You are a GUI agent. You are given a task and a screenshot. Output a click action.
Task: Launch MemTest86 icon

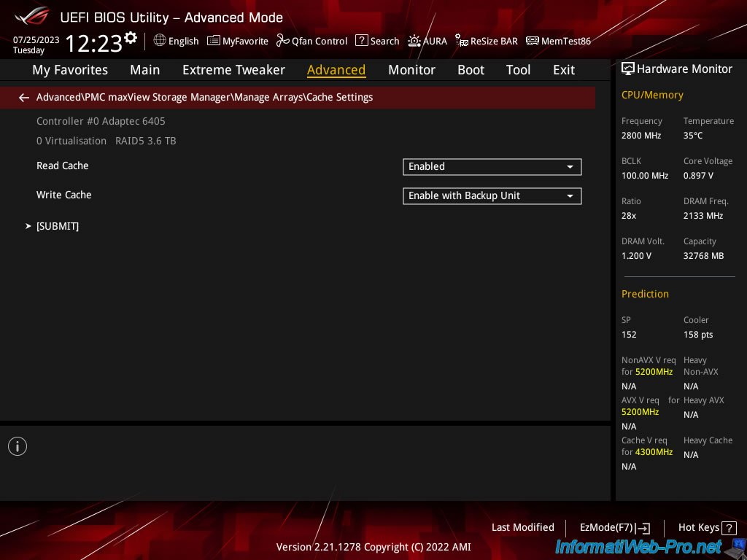click(532, 41)
